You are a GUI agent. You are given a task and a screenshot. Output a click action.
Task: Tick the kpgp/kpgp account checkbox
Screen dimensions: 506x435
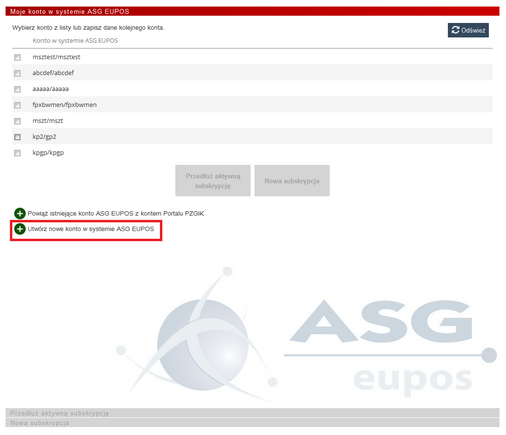[x=17, y=153]
